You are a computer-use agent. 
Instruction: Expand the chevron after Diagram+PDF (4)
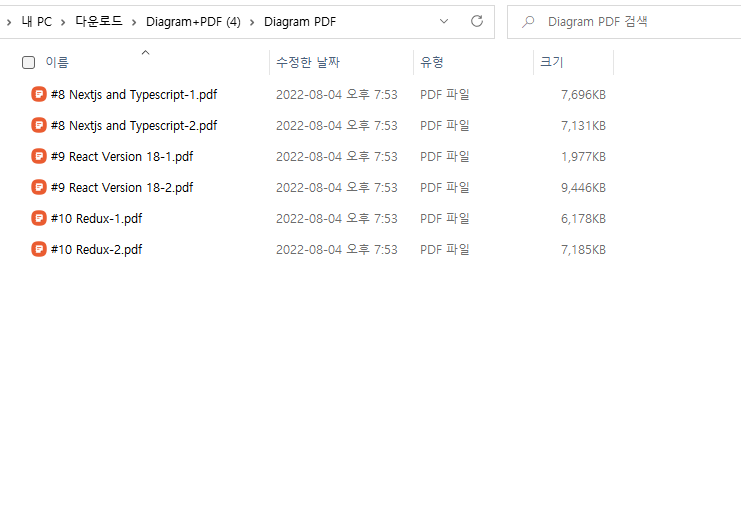252,22
